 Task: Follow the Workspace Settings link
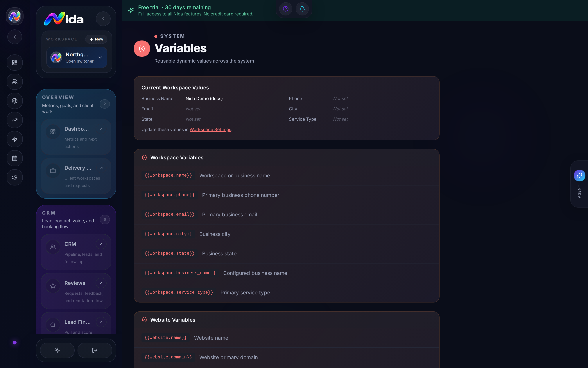(210, 130)
